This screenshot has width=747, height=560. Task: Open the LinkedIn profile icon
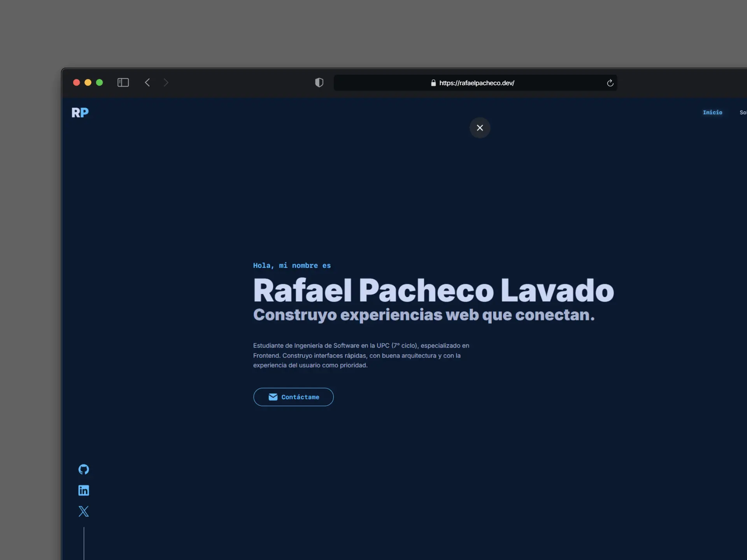pyautogui.click(x=83, y=490)
